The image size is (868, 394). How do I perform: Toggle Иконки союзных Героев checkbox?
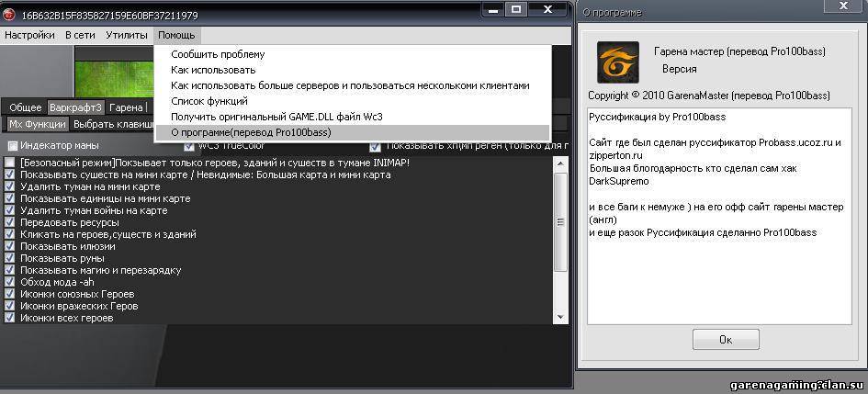coord(9,294)
